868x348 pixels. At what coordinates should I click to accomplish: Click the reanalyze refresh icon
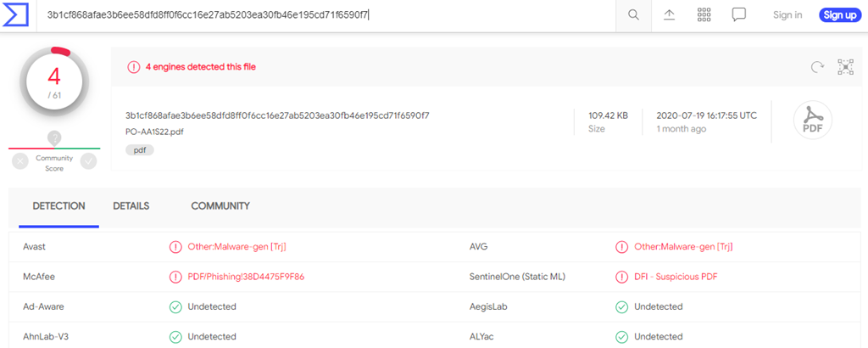[x=817, y=67]
